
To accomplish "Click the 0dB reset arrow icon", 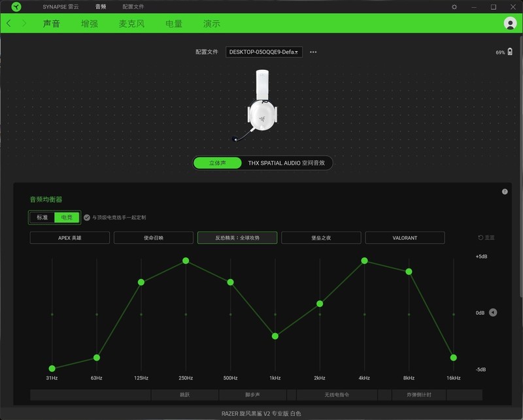I will point(493,313).
